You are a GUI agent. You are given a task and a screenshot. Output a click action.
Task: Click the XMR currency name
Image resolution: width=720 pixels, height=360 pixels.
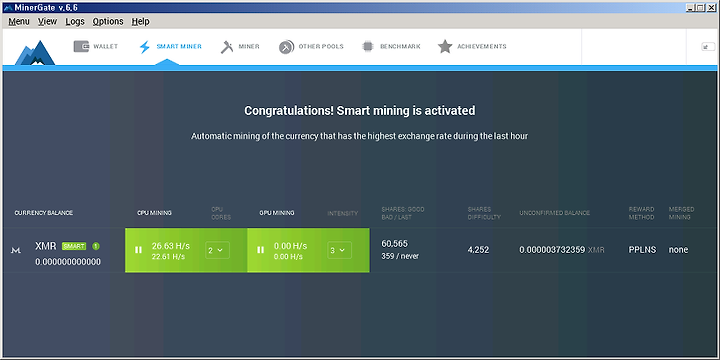[45, 246]
